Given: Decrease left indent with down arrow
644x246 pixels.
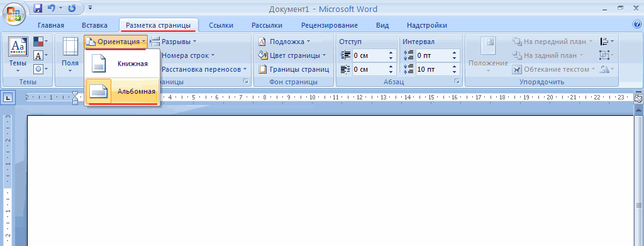Looking at the screenshot, I should point(390,58).
